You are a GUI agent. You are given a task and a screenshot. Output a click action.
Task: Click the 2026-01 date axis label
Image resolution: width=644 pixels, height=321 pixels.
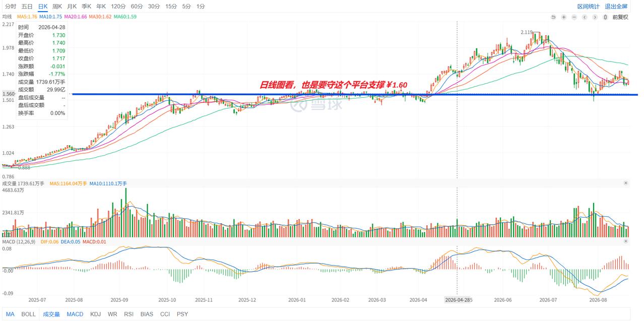tap(297, 299)
